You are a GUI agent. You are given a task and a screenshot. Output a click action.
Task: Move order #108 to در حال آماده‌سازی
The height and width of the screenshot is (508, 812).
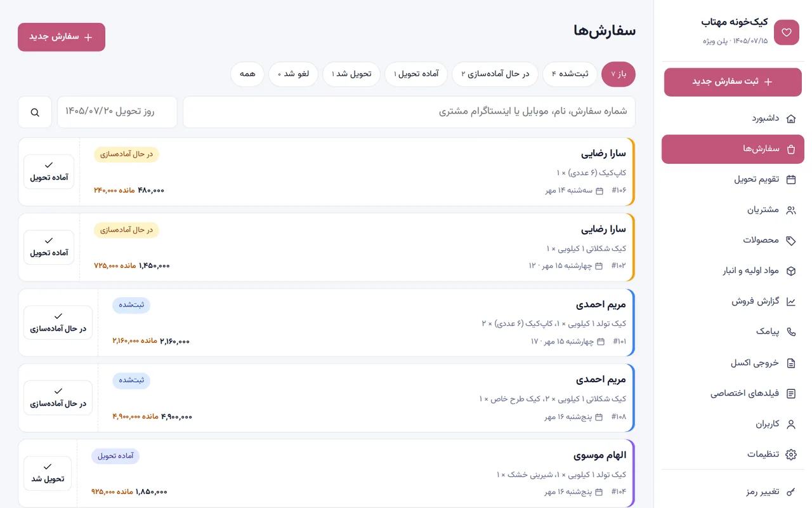58,398
